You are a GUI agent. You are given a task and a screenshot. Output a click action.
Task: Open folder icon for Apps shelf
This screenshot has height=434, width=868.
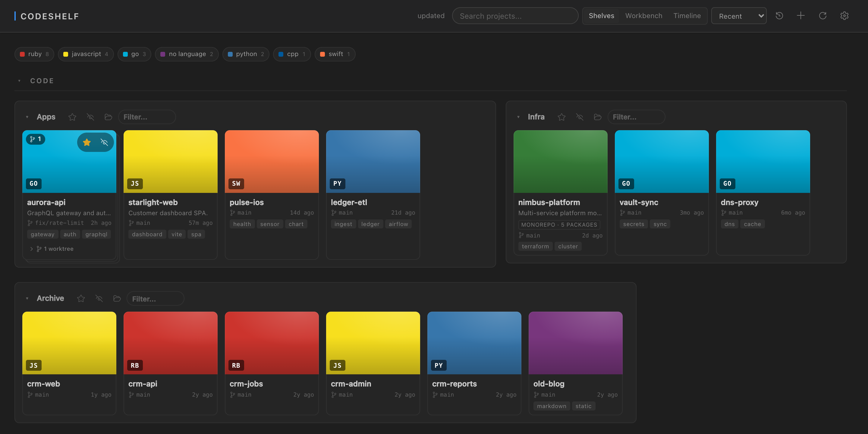108,117
